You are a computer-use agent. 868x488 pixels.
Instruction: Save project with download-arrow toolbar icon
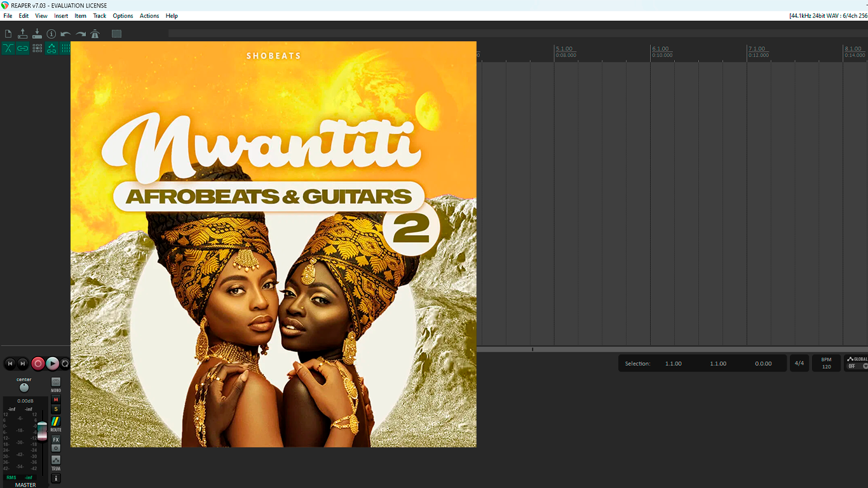click(37, 34)
